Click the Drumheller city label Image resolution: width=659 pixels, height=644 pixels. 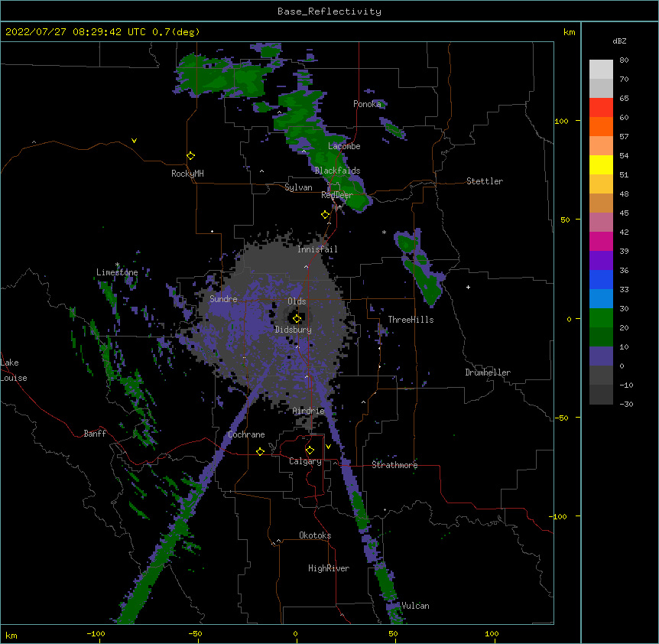(x=488, y=372)
